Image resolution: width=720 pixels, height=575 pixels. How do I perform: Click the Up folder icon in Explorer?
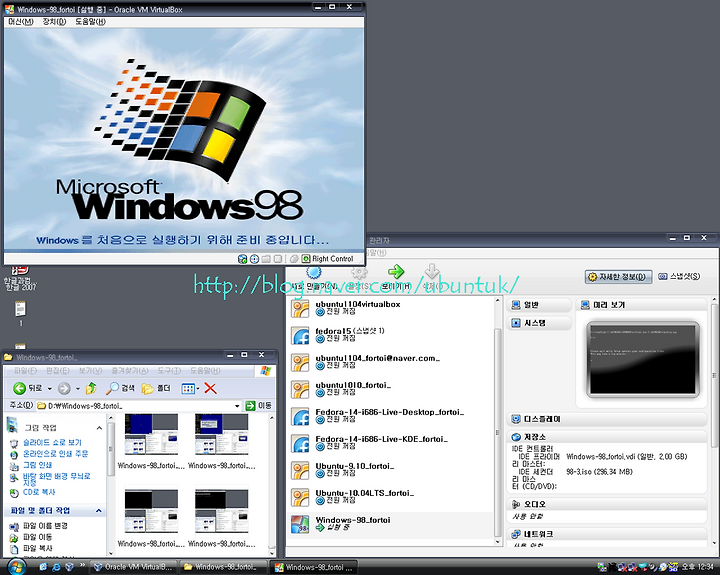[91, 389]
